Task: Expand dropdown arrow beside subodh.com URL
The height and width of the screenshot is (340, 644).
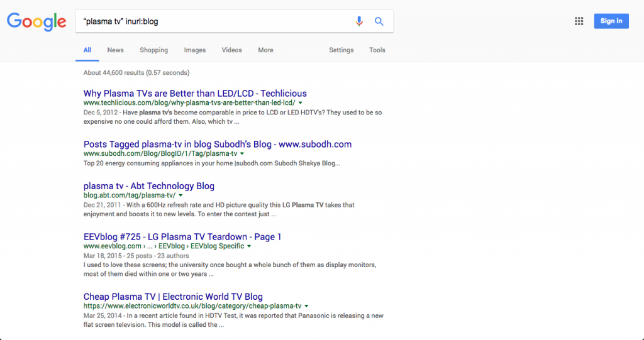Action: pos(242,153)
